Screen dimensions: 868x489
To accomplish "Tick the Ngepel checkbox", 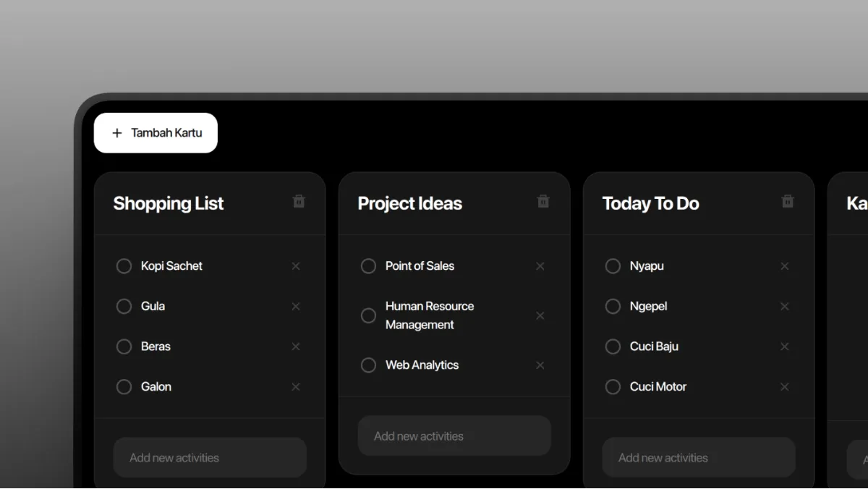I will 613,307.
